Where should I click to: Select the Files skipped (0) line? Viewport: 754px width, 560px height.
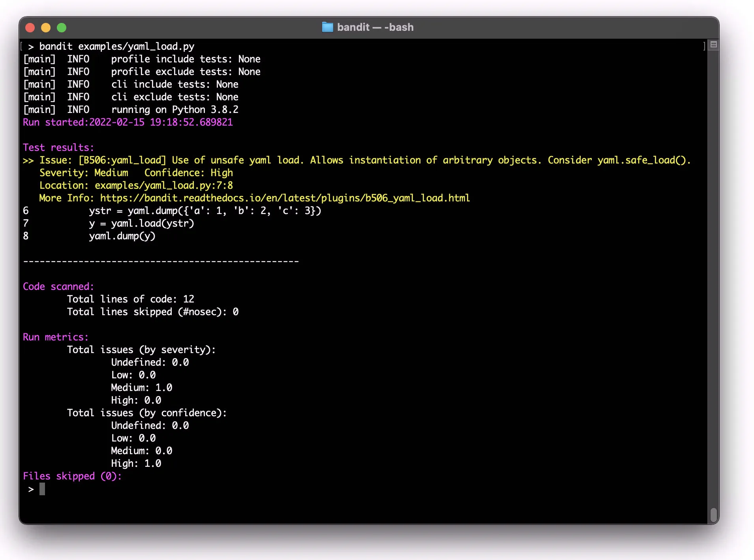point(72,476)
